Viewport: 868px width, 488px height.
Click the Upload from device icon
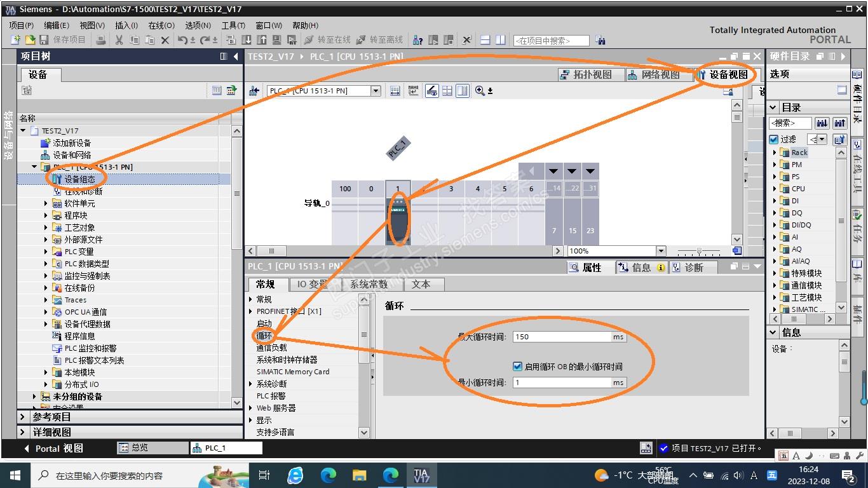pos(262,40)
